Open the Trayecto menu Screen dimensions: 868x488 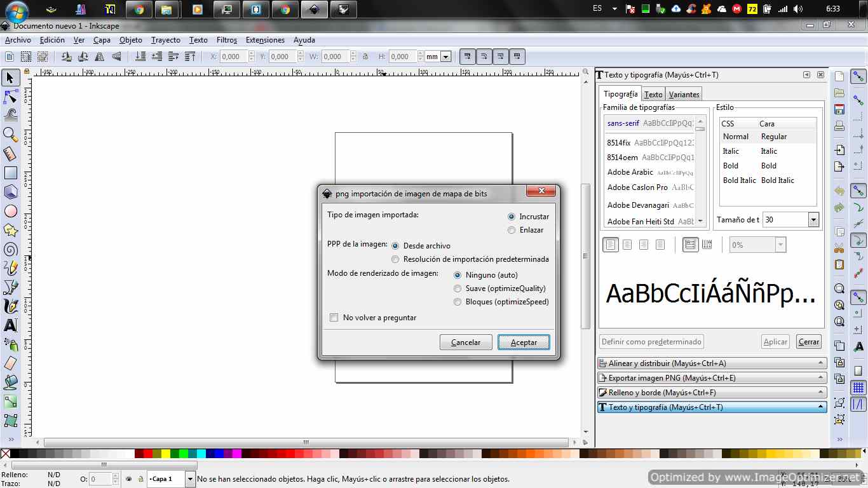(x=166, y=40)
